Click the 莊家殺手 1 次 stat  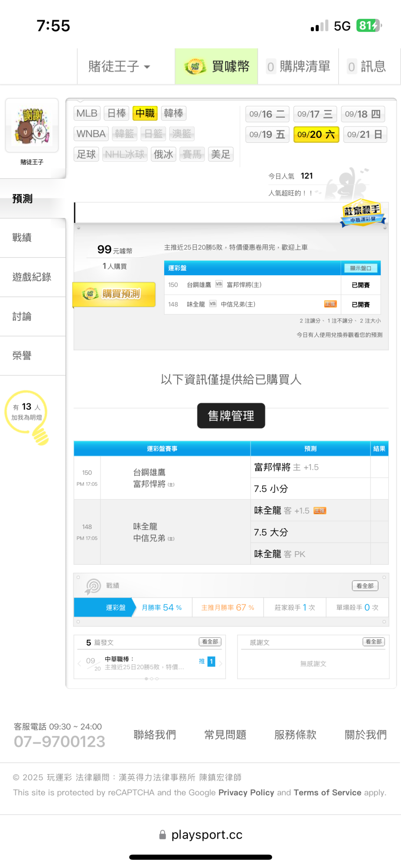[295, 607]
